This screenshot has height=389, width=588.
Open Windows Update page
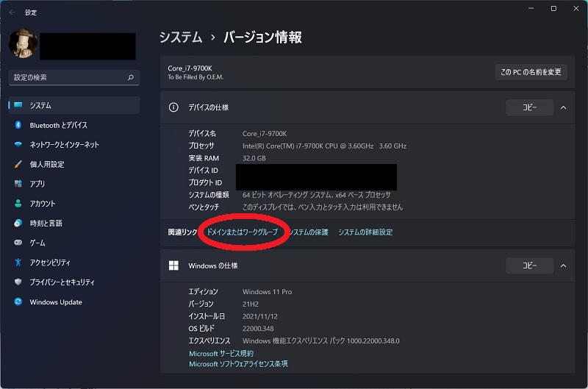(x=74, y=301)
